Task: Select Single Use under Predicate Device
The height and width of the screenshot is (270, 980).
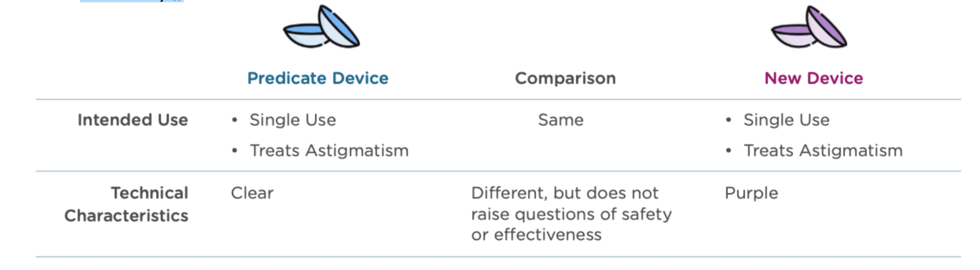Action: [293, 120]
